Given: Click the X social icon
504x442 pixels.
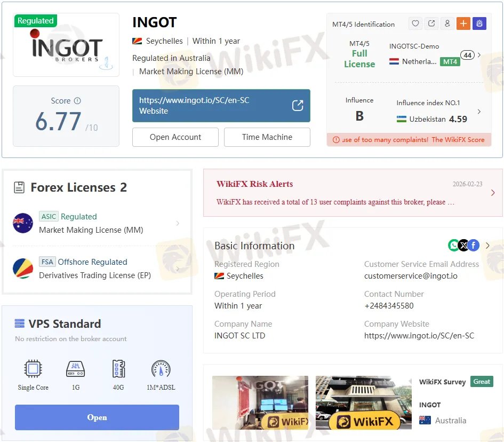Looking at the screenshot, I should (x=463, y=246).
